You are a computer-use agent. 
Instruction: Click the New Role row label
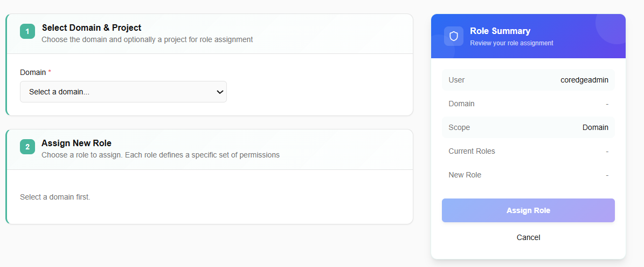pos(465,175)
